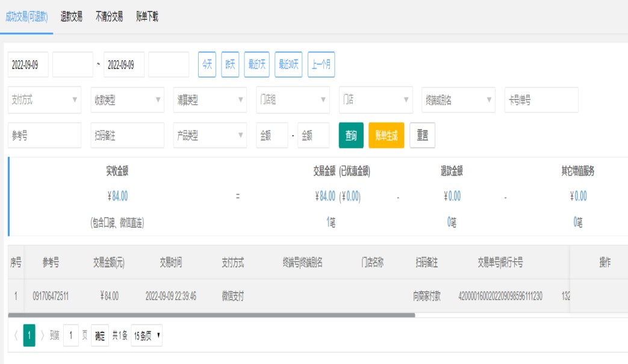Image resolution: width=628 pixels, height=364 pixels.
Task: Click the next page arrow icon
Action: [x=43, y=335]
